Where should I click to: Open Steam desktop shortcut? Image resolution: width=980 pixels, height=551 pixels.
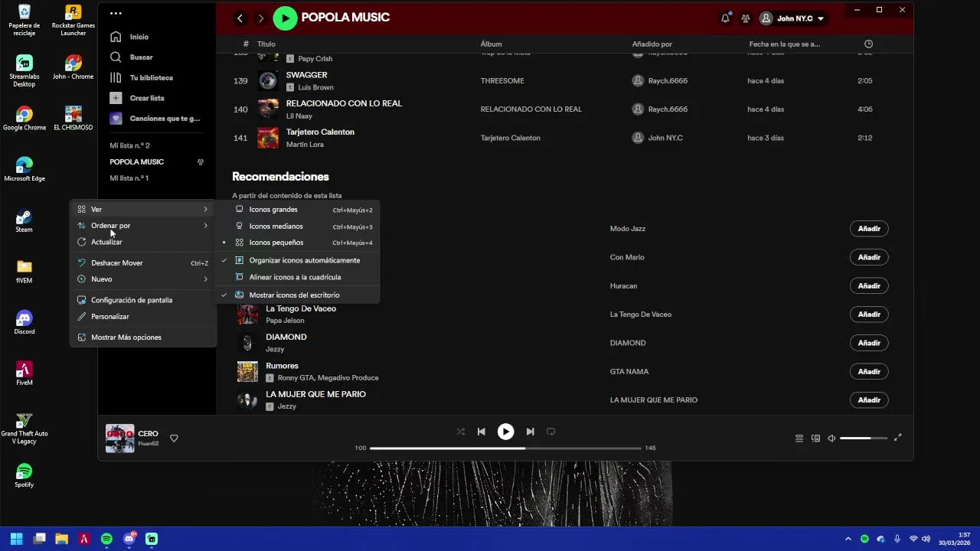[x=24, y=220]
